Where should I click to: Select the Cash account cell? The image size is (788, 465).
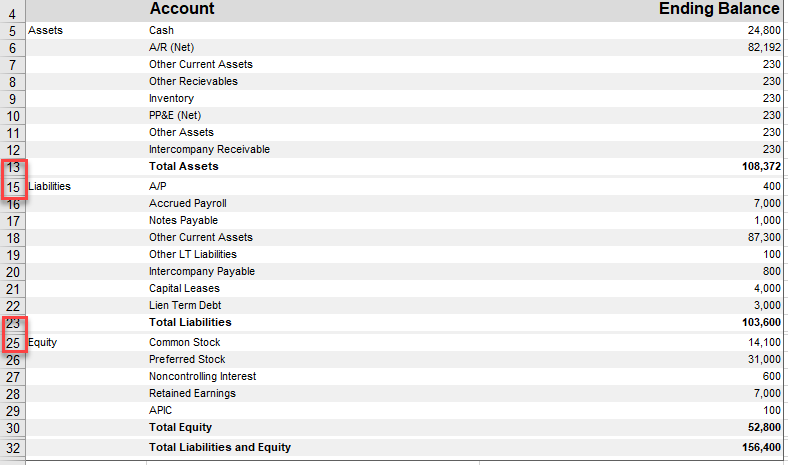(161, 30)
